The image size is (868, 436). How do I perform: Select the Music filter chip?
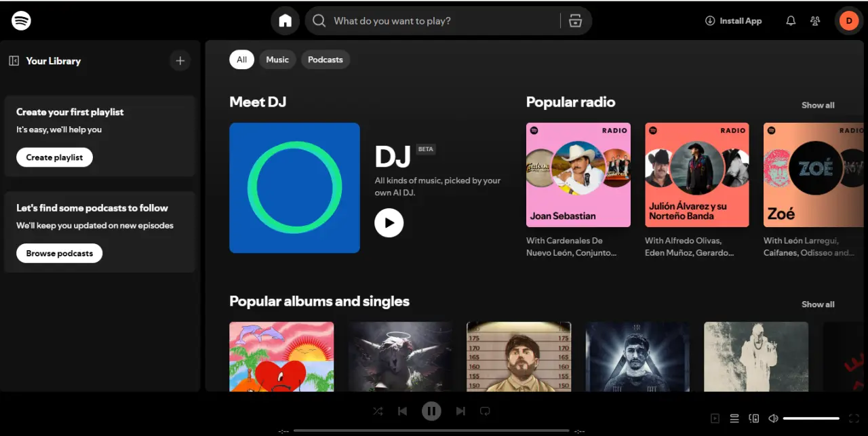tap(277, 60)
